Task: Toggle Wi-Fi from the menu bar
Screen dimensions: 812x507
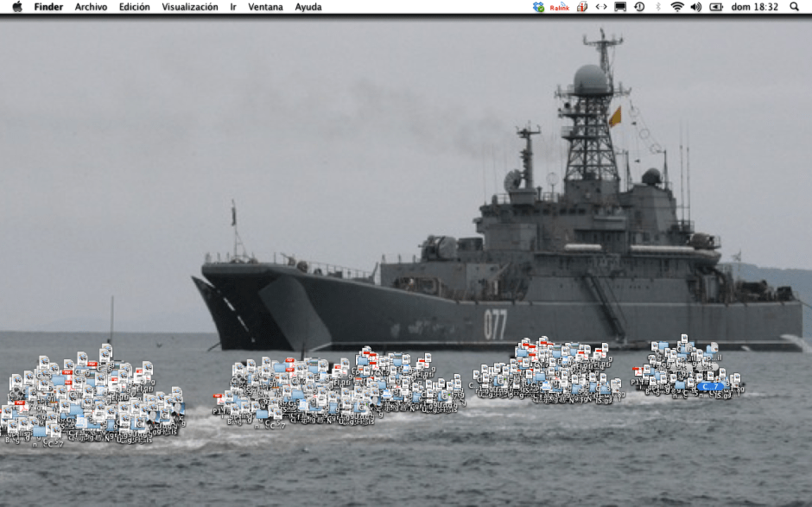Action: pyautogui.click(x=678, y=7)
